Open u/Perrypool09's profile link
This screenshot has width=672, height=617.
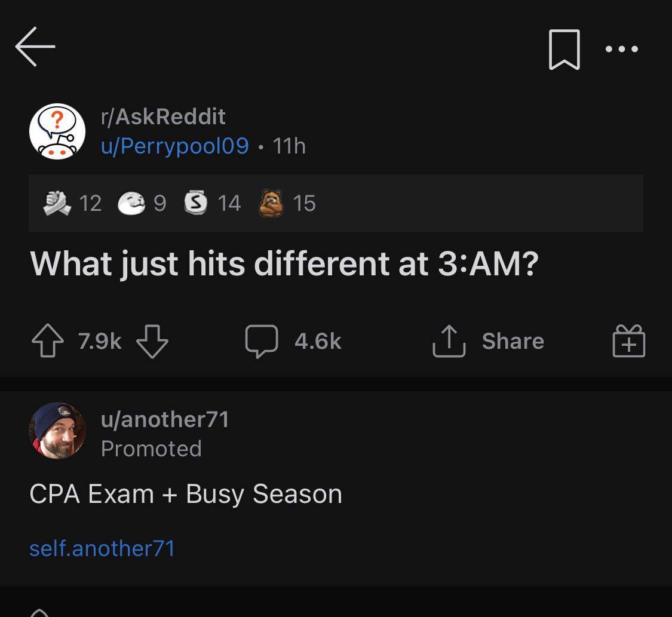pos(175,146)
